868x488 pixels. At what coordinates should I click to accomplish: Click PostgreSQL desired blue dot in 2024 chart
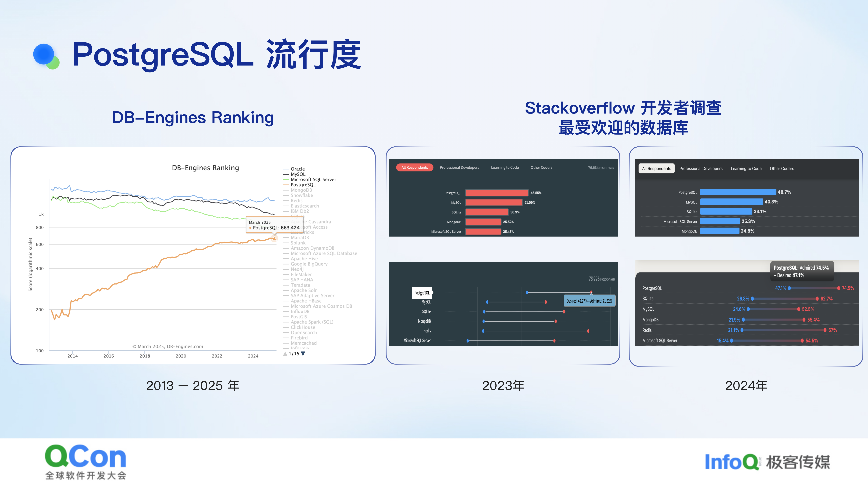[789, 288]
